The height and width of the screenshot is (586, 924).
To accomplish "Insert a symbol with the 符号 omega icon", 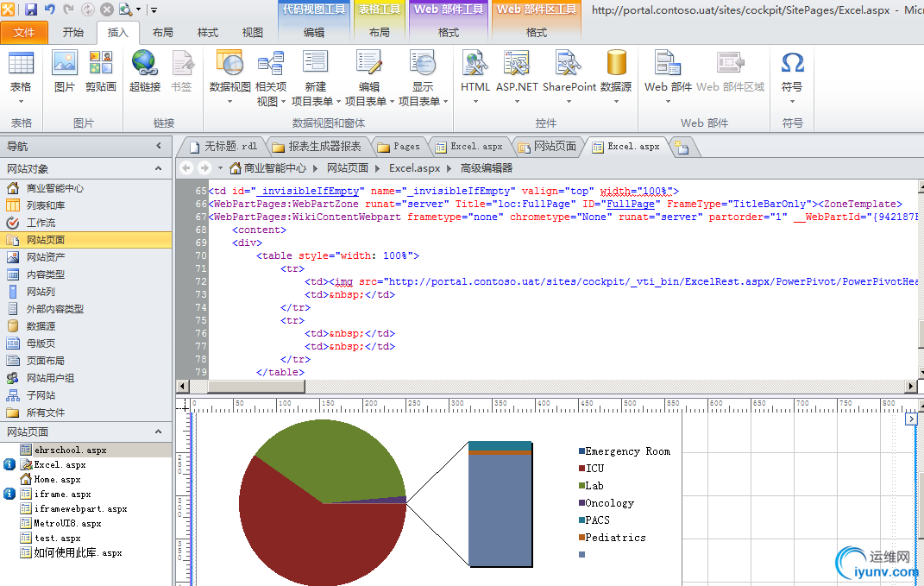I will pyautogui.click(x=792, y=62).
